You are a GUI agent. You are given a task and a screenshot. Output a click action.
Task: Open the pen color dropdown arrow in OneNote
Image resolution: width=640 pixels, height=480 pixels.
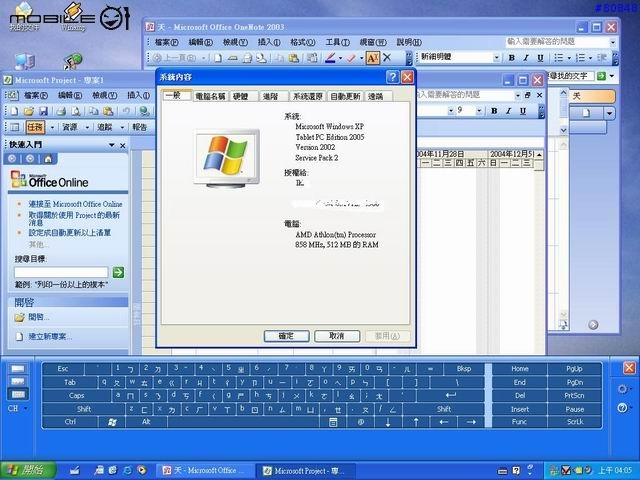click(340, 58)
